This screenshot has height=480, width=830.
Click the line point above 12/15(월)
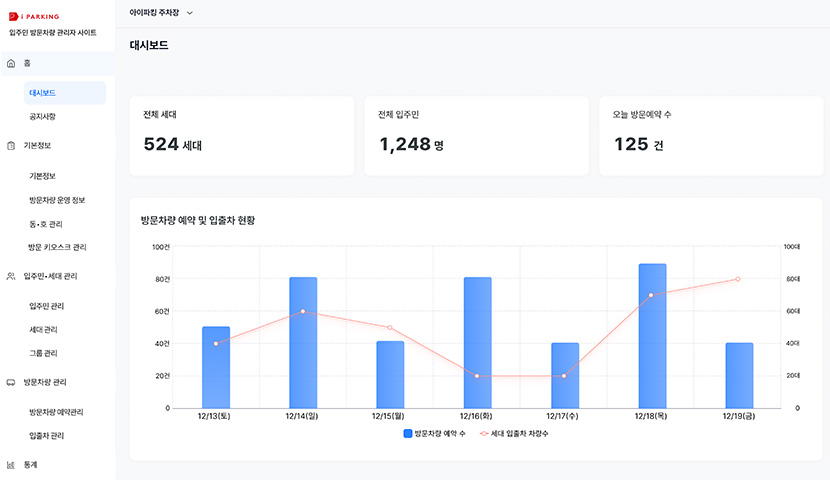click(390, 328)
